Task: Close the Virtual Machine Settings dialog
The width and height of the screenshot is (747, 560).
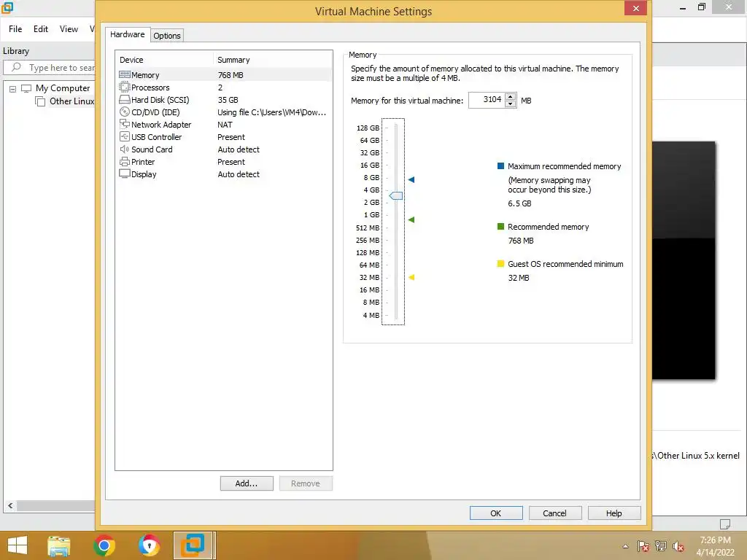Action: click(635, 8)
